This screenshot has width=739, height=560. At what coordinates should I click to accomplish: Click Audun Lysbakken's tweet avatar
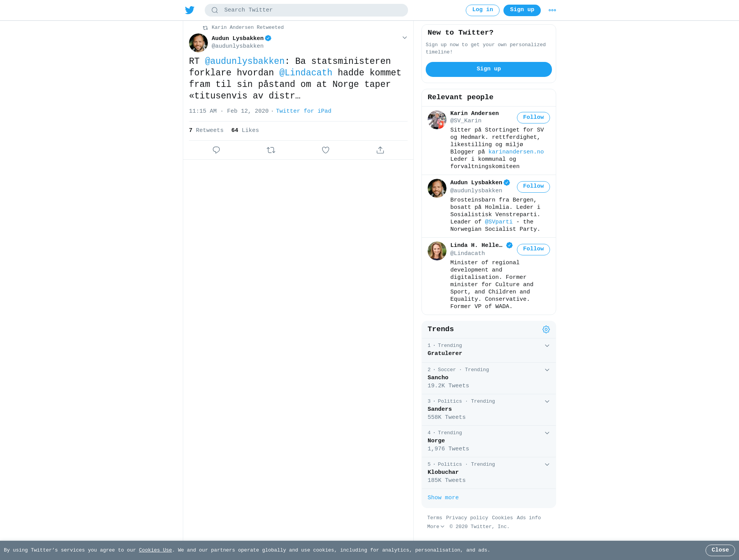198,43
